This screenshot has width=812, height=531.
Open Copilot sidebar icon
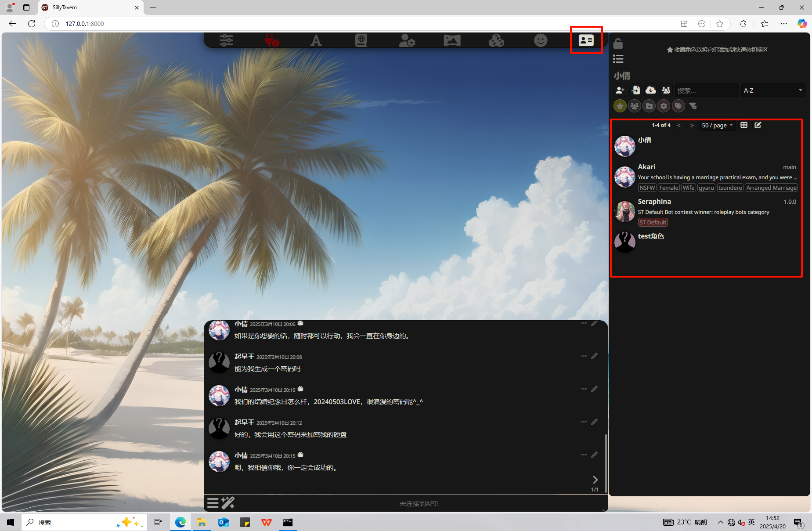tap(802, 24)
